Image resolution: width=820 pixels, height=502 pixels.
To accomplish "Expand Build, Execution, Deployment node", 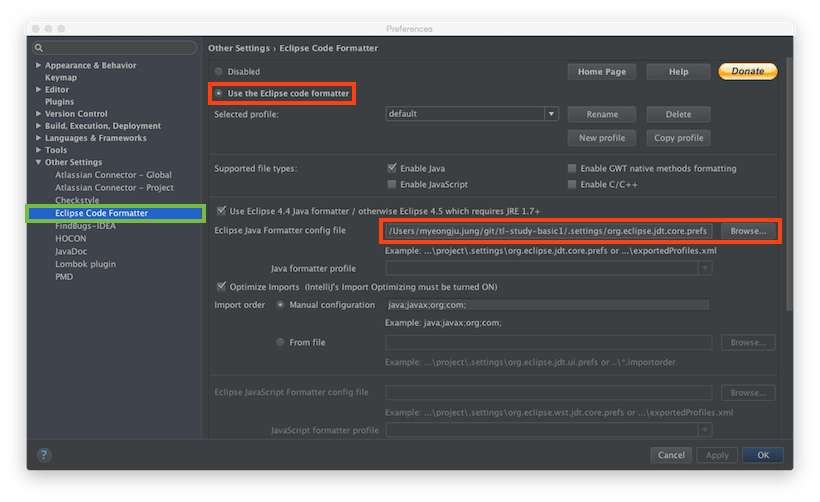I will (x=38, y=126).
